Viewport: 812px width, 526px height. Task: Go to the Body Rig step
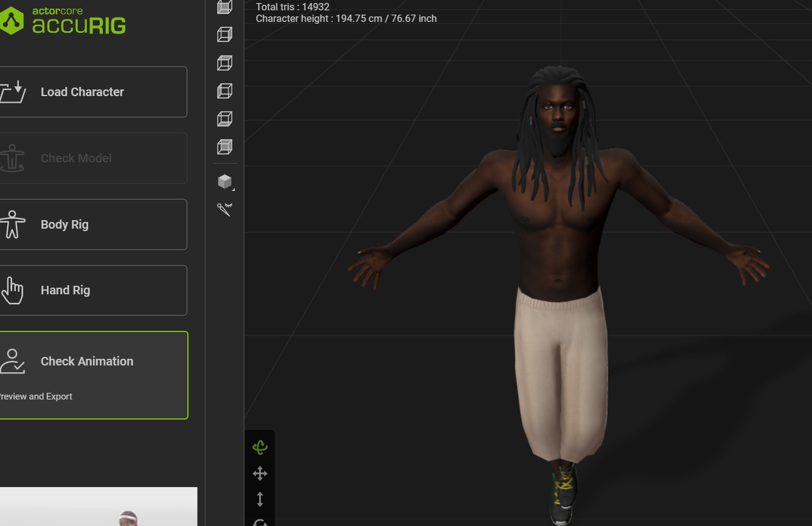click(x=93, y=224)
